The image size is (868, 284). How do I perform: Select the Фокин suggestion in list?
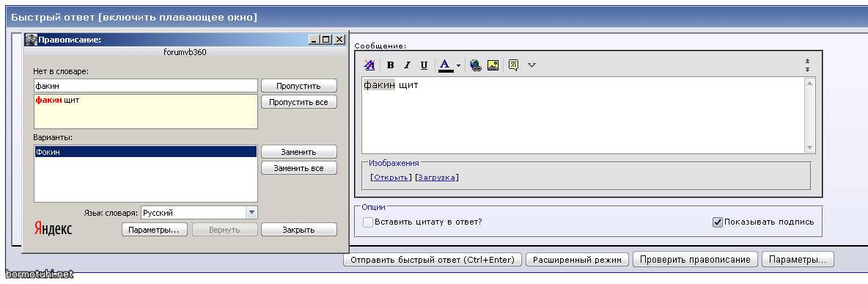tap(146, 152)
